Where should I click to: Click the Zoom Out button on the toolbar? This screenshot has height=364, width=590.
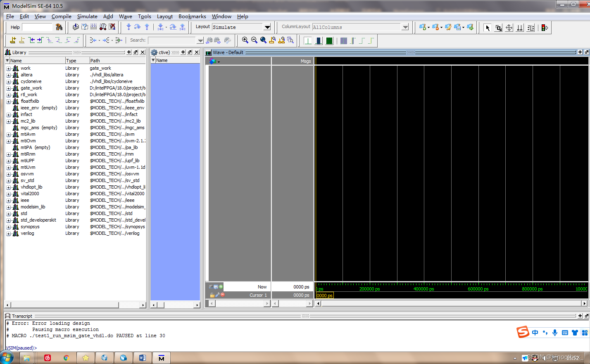point(254,40)
